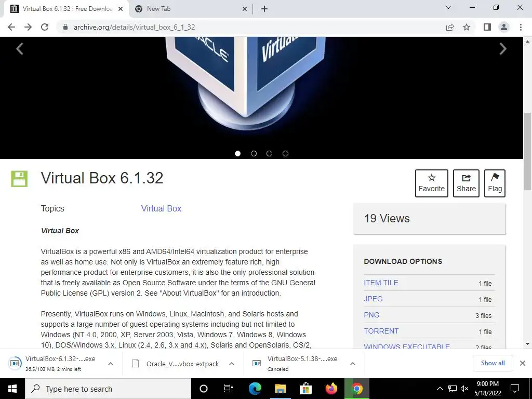The image size is (532, 399).
Task: Show hidden system tray icons
Action: tap(440, 389)
